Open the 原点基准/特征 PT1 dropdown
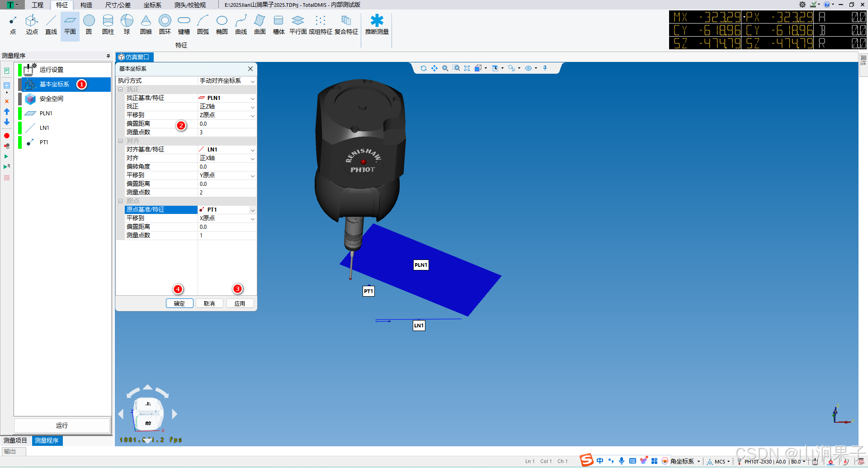Screen dimensions: 868x468 (x=253, y=210)
